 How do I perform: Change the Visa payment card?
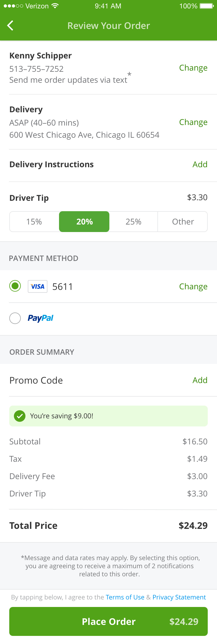pyautogui.click(x=193, y=286)
